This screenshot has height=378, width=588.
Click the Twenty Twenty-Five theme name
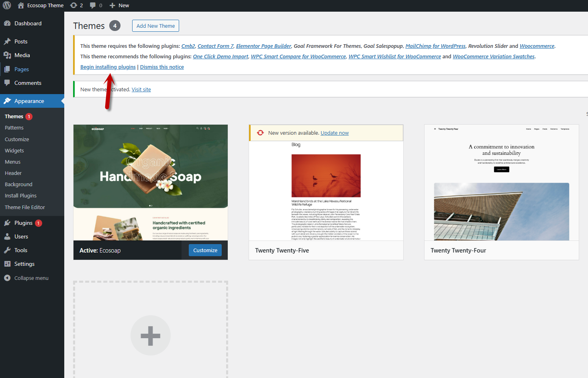pyautogui.click(x=282, y=250)
